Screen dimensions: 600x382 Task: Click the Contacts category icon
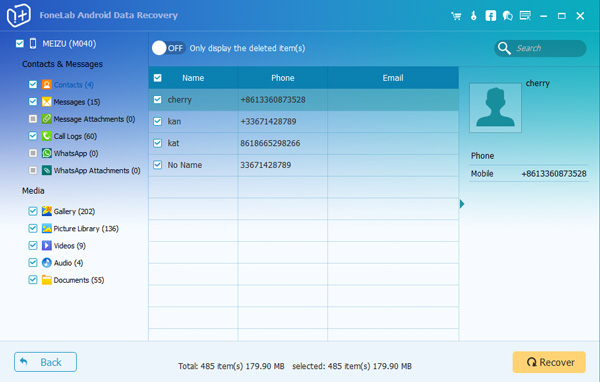tap(47, 85)
